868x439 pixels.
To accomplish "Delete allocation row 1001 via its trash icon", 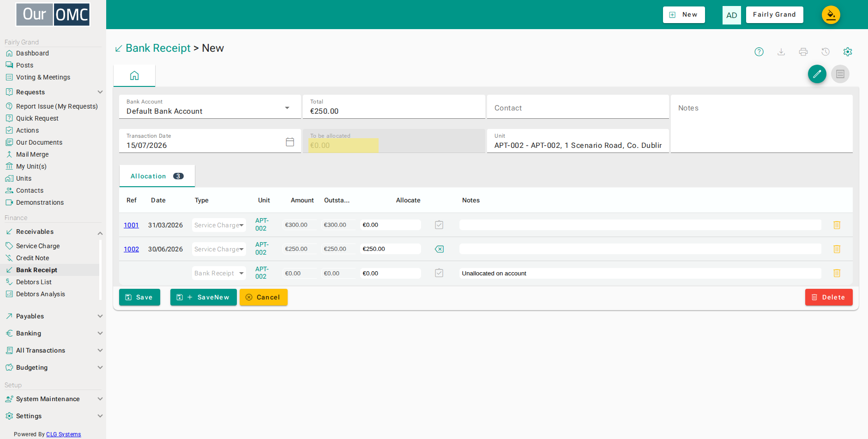I will [837, 225].
